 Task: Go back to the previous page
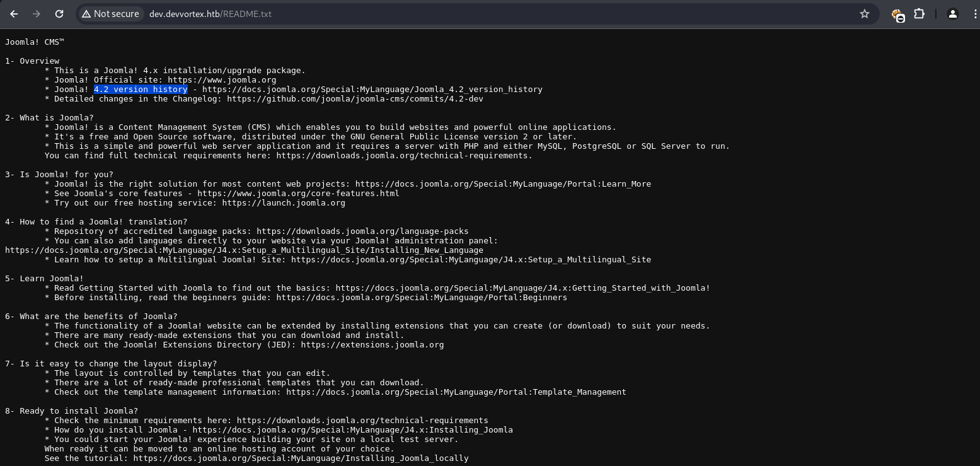click(14, 14)
